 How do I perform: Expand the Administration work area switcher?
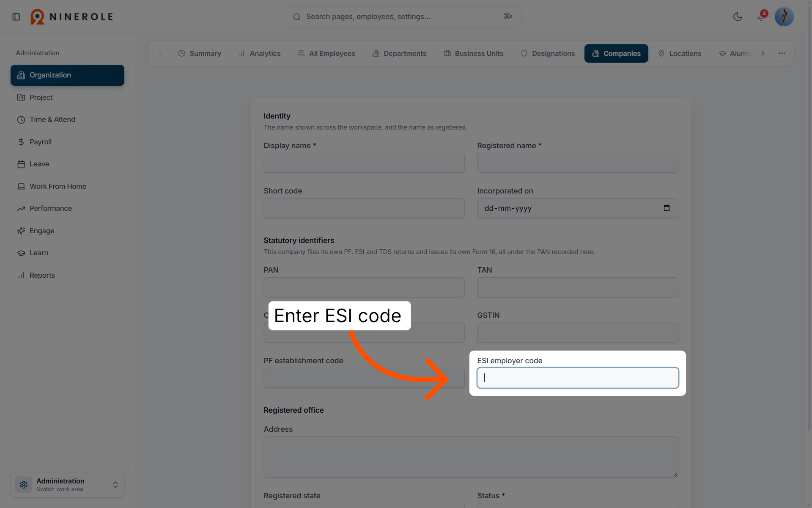[x=67, y=485]
